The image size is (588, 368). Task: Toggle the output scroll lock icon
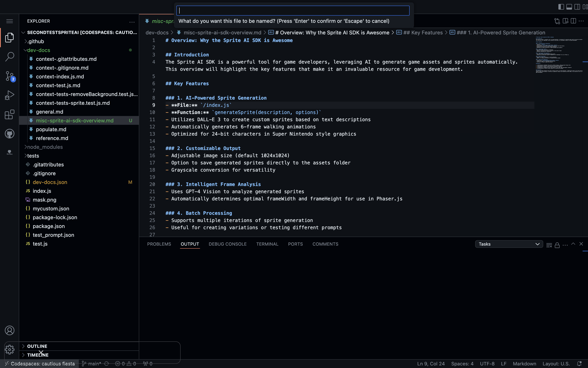(x=557, y=245)
